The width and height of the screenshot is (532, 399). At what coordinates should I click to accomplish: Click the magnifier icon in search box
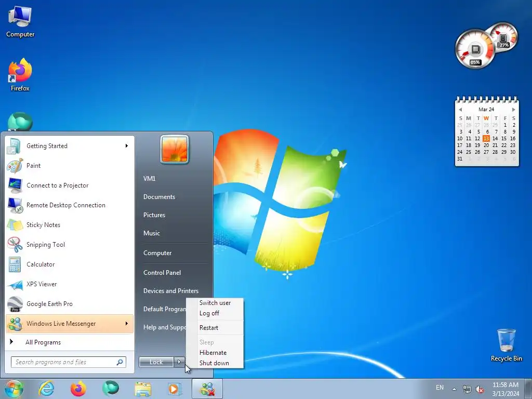[120, 362]
